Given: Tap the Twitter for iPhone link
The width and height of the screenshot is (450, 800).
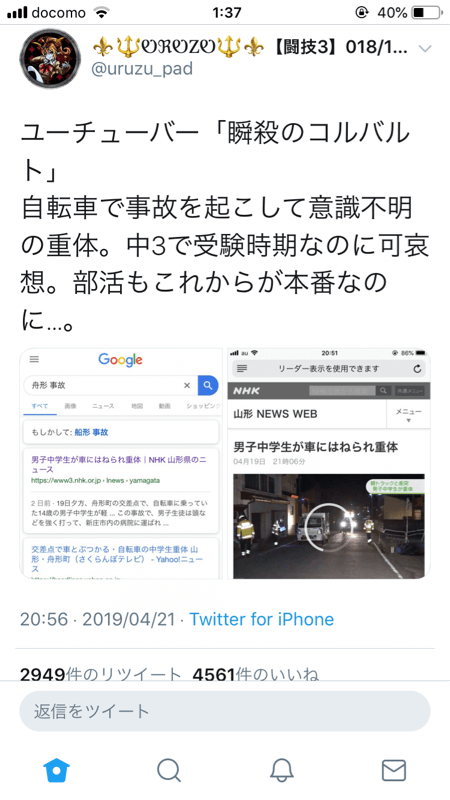Looking at the screenshot, I should pos(262,619).
